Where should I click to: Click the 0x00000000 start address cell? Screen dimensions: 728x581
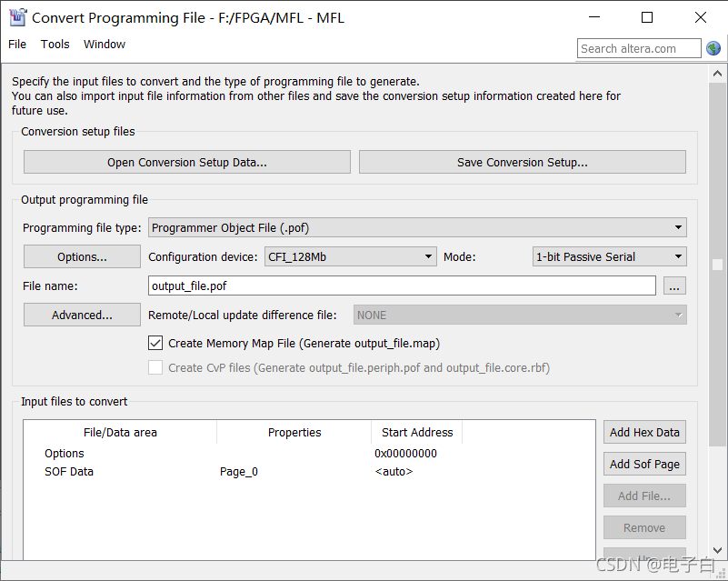tap(405, 454)
